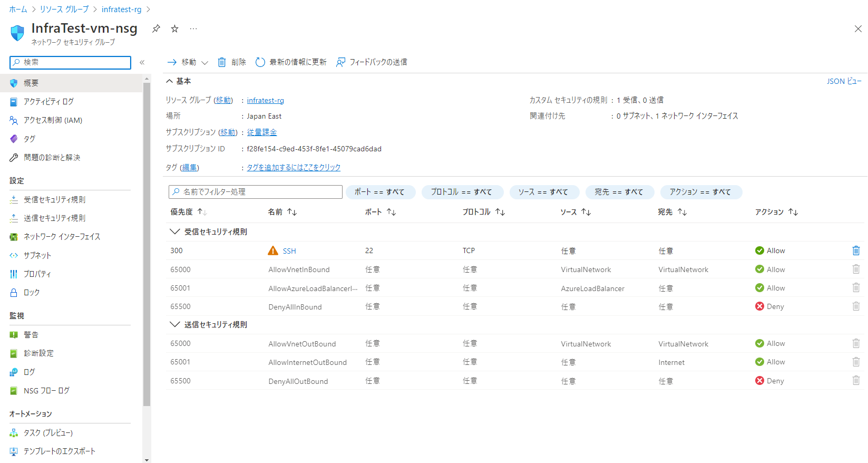Click the 編集 link next to タグ
The height and width of the screenshot is (463, 868).
point(189,167)
